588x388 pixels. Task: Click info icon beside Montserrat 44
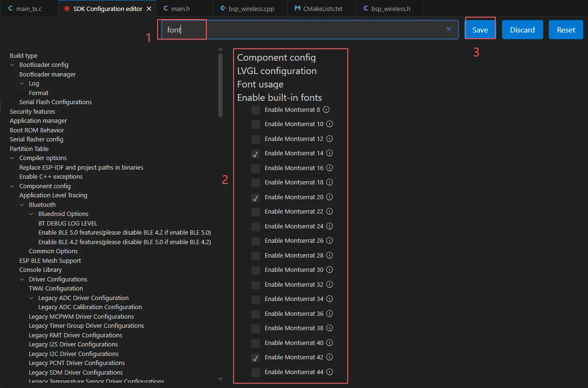(x=329, y=372)
